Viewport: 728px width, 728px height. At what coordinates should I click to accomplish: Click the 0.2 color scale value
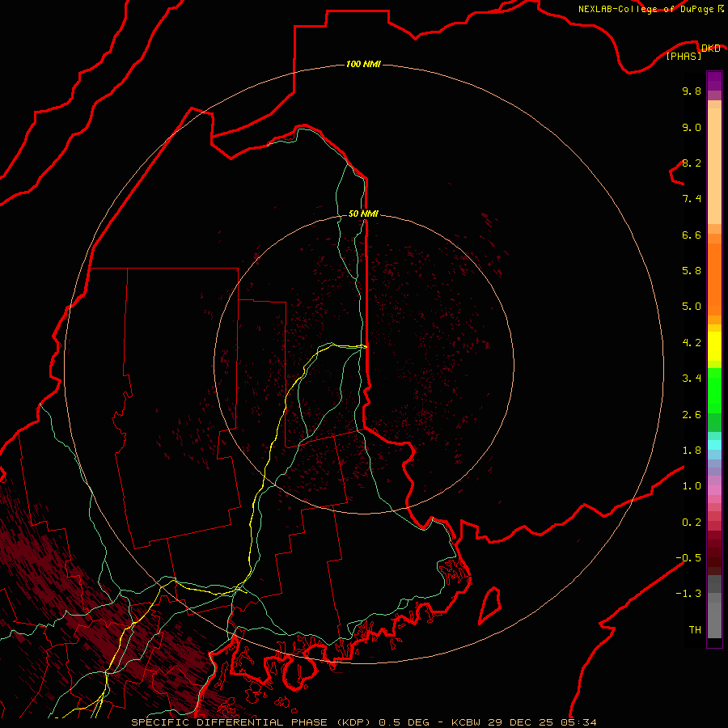pyautogui.click(x=692, y=523)
